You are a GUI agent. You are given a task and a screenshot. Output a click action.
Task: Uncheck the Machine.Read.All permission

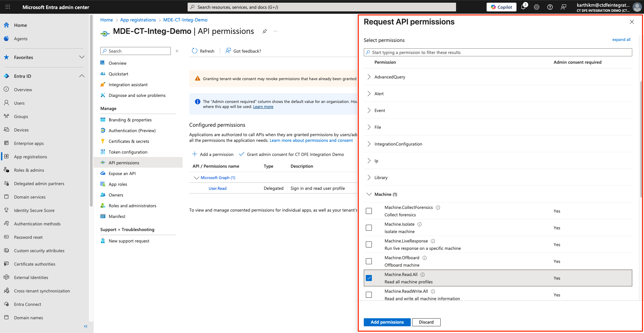(369, 278)
